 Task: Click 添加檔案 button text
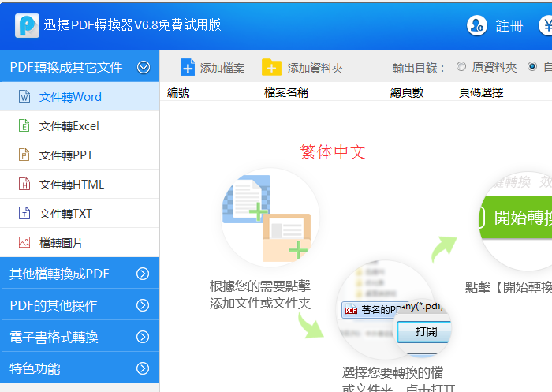222,68
